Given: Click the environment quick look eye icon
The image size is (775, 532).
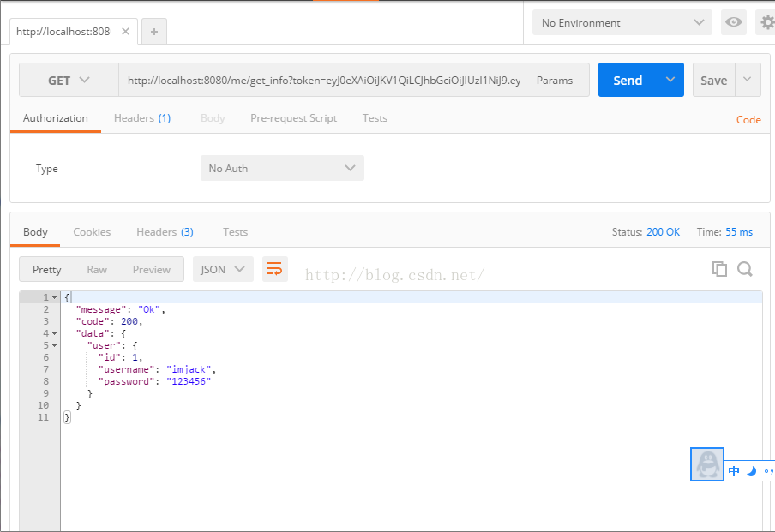Looking at the screenshot, I should 734,22.
